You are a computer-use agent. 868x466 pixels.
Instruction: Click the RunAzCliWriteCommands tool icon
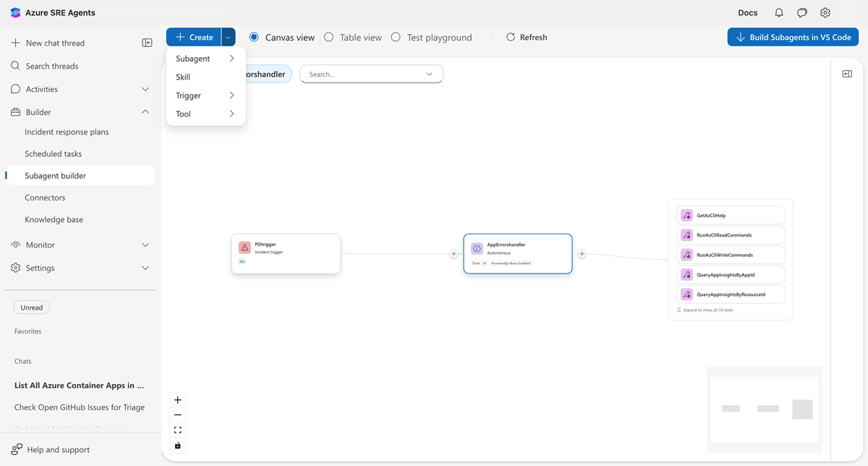tap(686, 254)
